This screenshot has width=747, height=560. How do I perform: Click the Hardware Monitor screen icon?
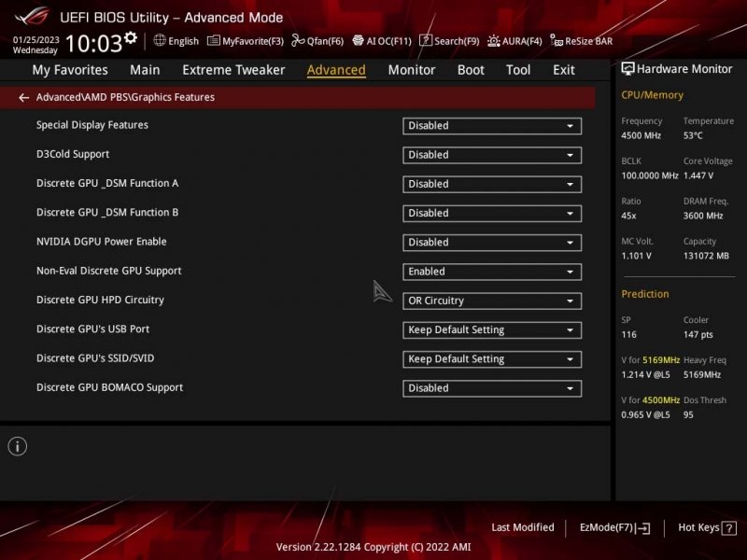point(627,69)
